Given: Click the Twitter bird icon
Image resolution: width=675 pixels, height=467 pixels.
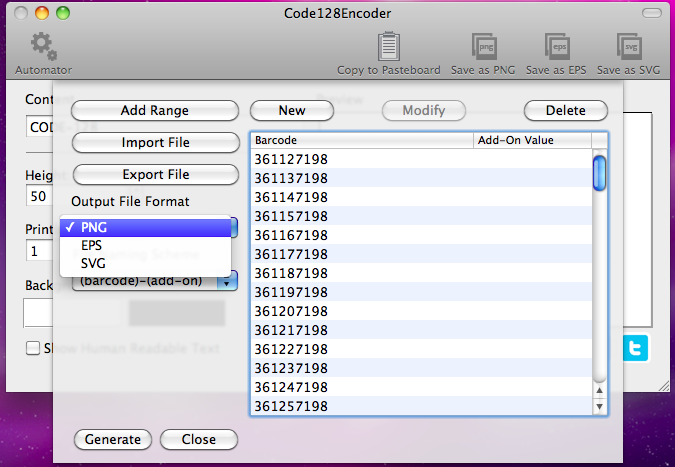Looking at the screenshot, I should click(635, 348).
